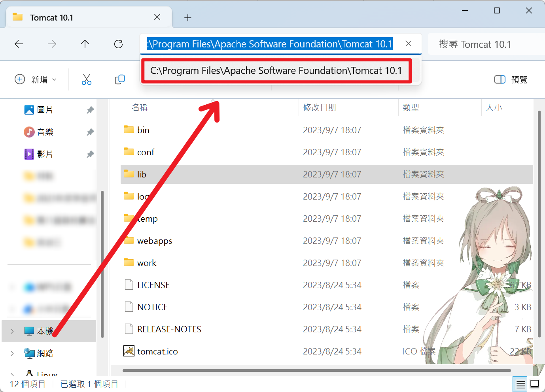The width and height of the screenshot is (545, 392).
Task: Unpin 圖片 using its pin icon
Action: pos(90,110)
